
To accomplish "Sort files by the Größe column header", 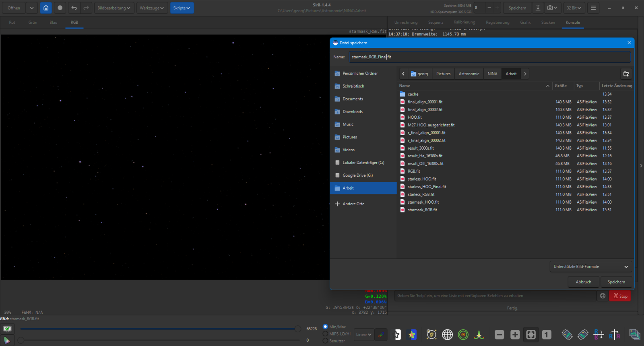I will (563, 86).
